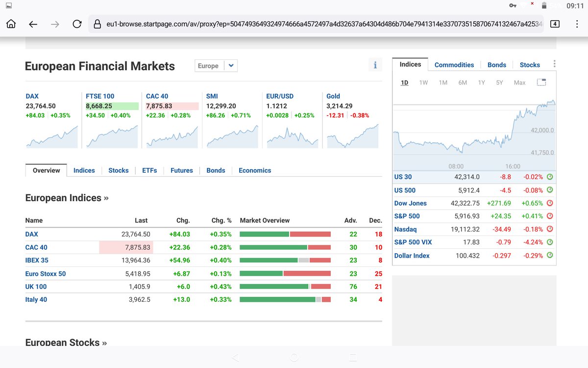
Task: Open the three-dot menu beside Stocks tab
Action: [x=554, y=64]
